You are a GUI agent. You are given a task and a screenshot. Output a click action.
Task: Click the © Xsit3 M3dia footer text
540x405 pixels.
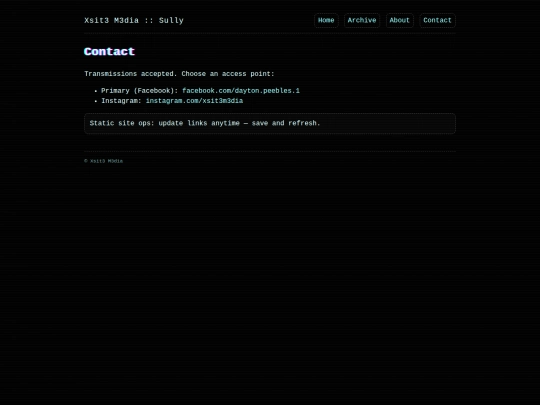click(x=103, y=161)
